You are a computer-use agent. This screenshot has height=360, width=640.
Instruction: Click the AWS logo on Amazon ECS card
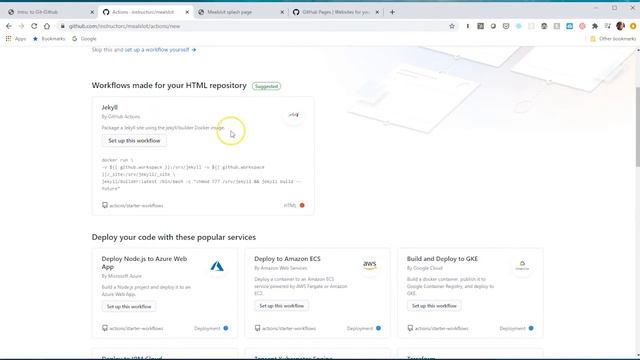(x=369, y=265)
